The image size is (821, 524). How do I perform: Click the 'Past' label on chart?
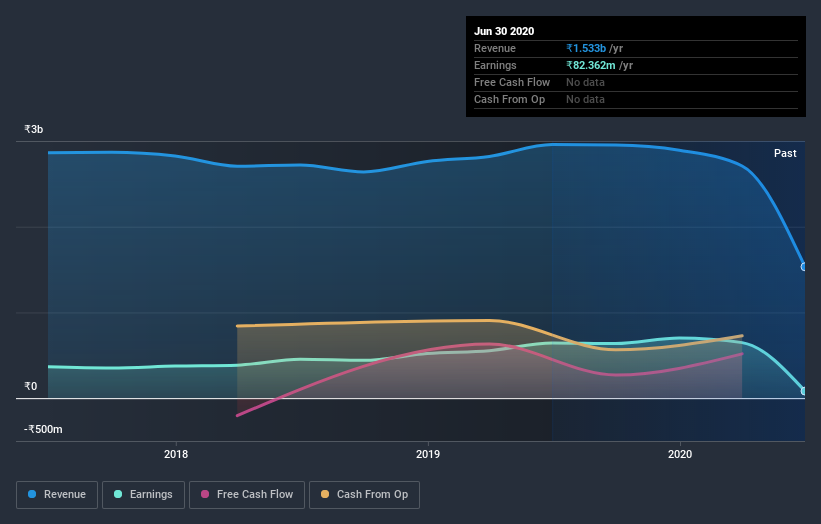coord(785,153)
